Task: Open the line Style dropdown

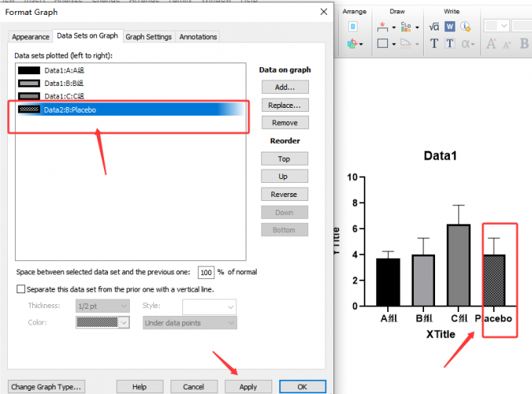Action: [x=209, y=307]
